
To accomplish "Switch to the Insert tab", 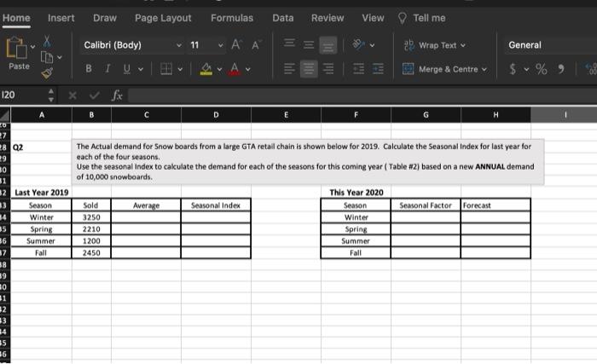I will click(61, 18).
